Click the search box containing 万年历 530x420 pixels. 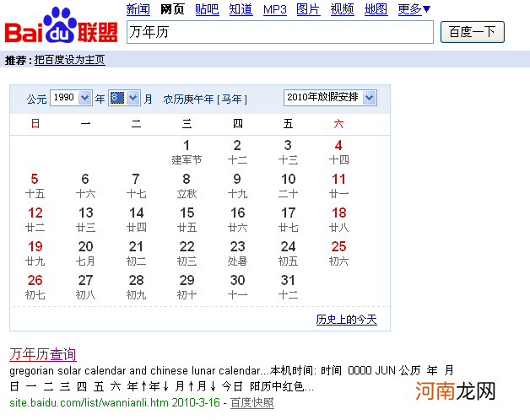279,32
